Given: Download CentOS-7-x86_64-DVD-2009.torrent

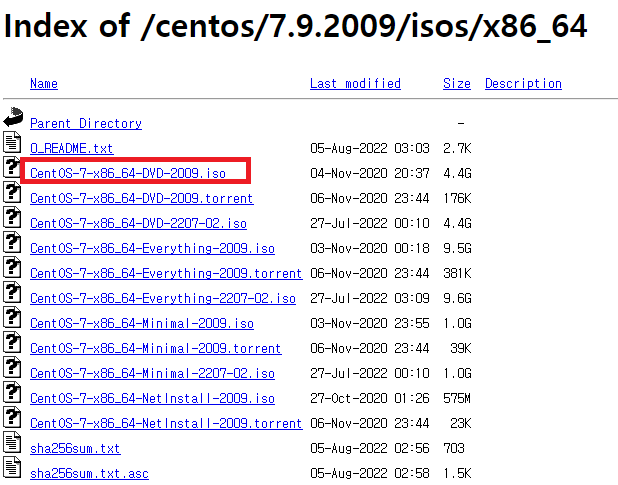Looking at the screenshot, I should (x=141, y=199).
